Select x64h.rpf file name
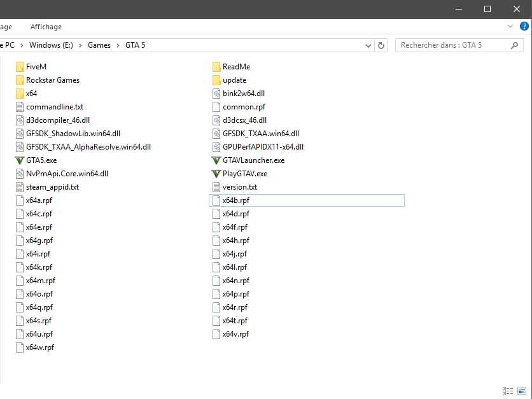 click(236, 241)
